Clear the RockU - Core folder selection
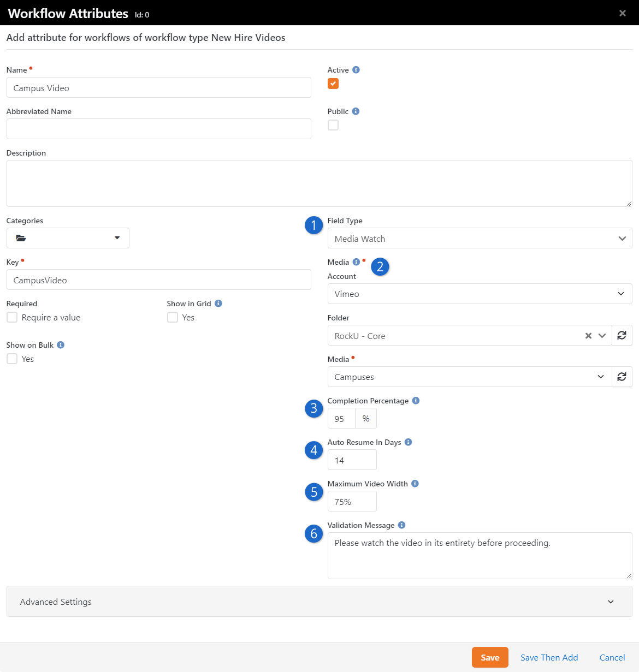The image size is (639, 672). click(588, 336)
